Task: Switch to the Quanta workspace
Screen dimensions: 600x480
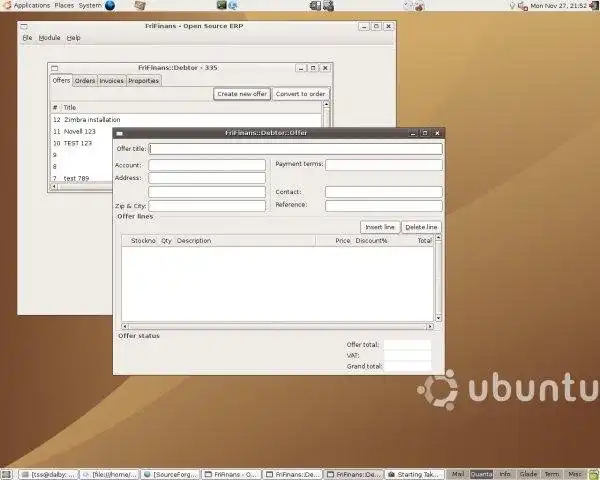Action: pyautogui.click(x=481, y=474)
